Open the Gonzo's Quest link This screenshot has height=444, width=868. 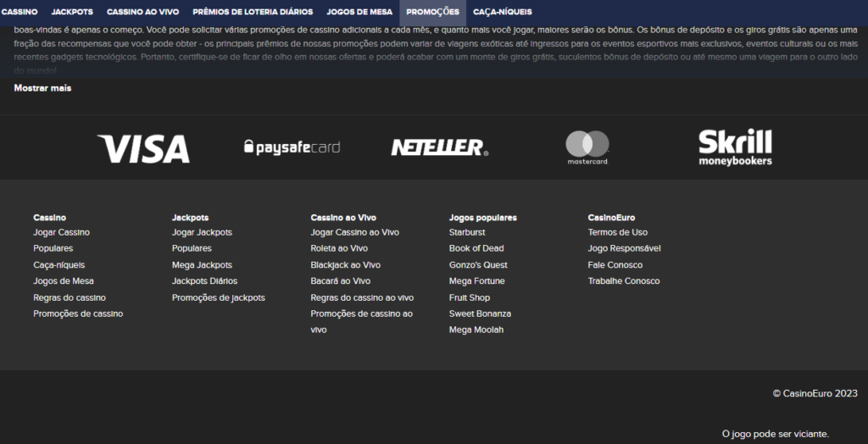click(x=478, y=265)
